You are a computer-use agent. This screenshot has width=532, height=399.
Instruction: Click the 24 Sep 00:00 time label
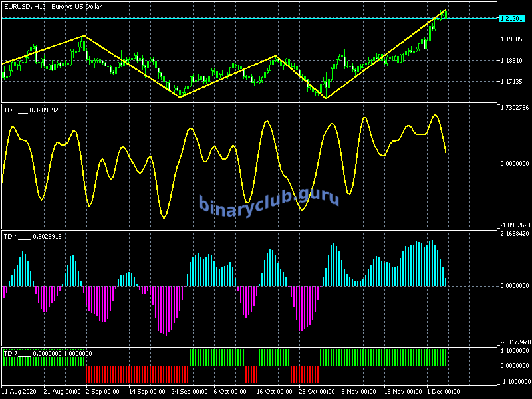click(x=189, y=392)
